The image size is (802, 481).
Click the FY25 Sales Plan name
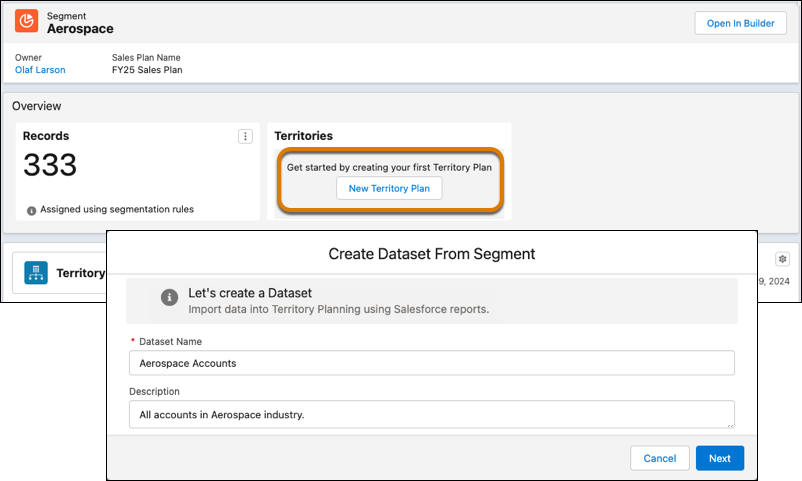[147, 70]
